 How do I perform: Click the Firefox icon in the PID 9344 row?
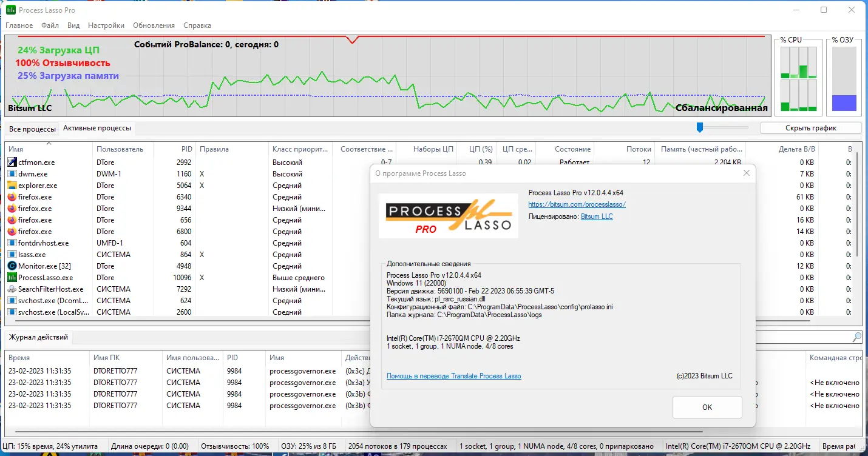pos(12,208)
